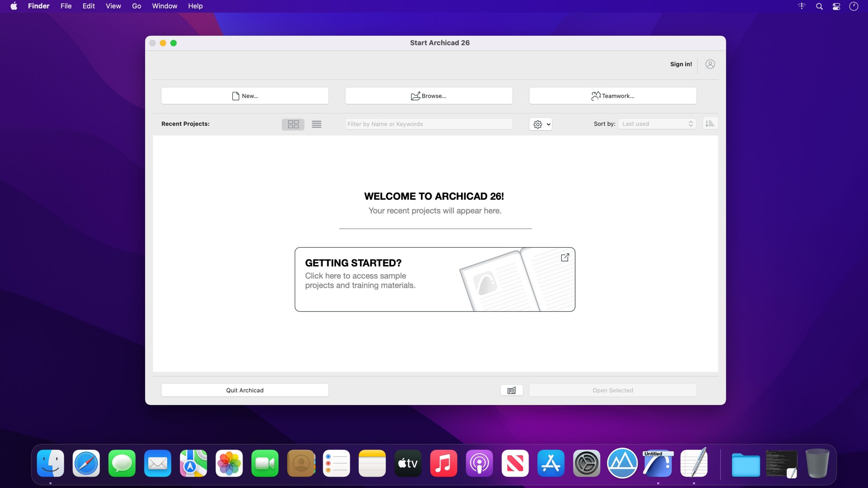Viewport: 868px width, 488px height.
Task: Open the File menu in the menu bar
Action: 66,6
